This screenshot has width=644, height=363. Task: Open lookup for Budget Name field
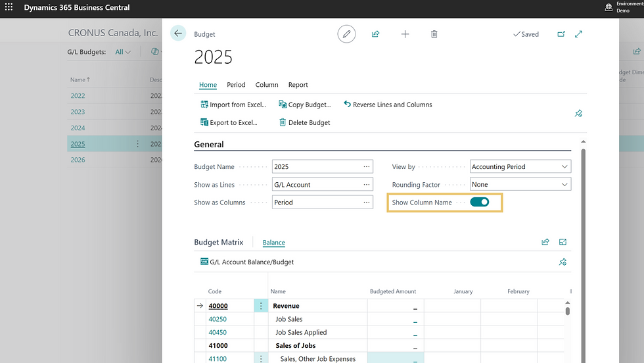[x=367, y=166]
